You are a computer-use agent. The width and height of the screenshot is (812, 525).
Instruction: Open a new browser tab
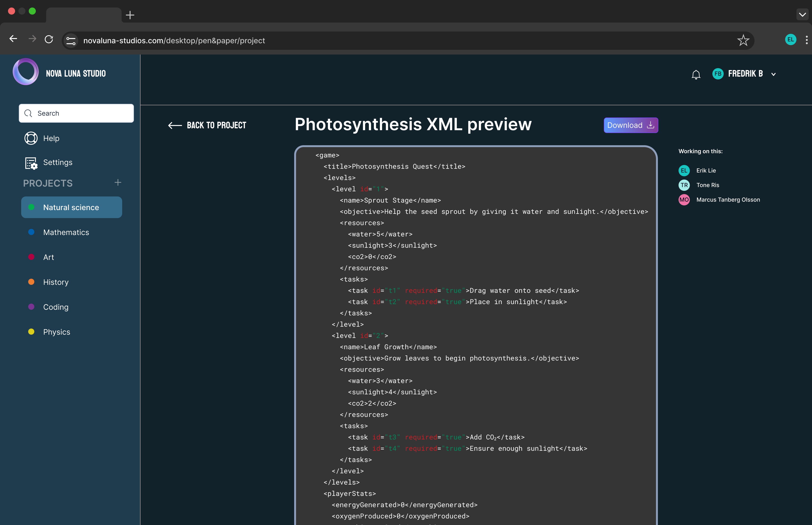[x=130, y=15]
